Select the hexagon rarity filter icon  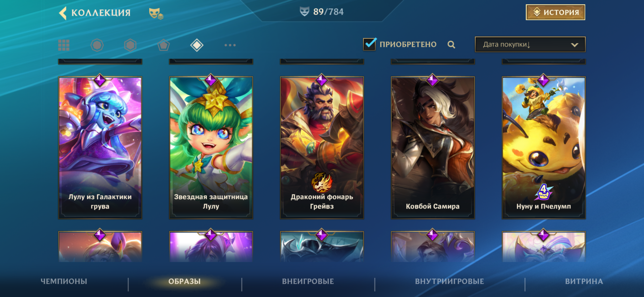pyautogui.click(x=130, y=45)
